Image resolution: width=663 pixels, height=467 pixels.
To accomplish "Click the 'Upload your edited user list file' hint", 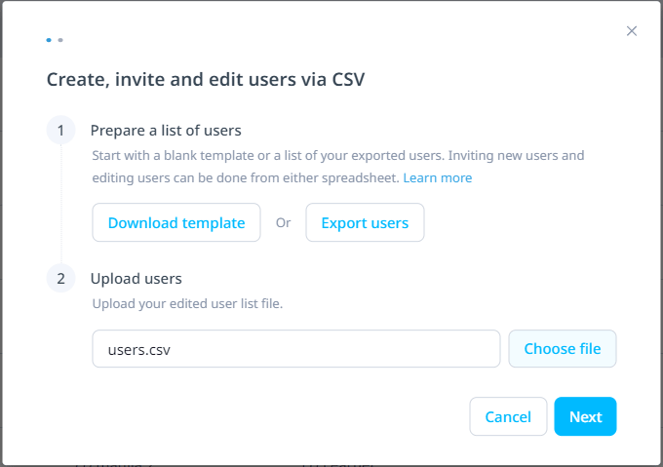I will coord(187,304).
